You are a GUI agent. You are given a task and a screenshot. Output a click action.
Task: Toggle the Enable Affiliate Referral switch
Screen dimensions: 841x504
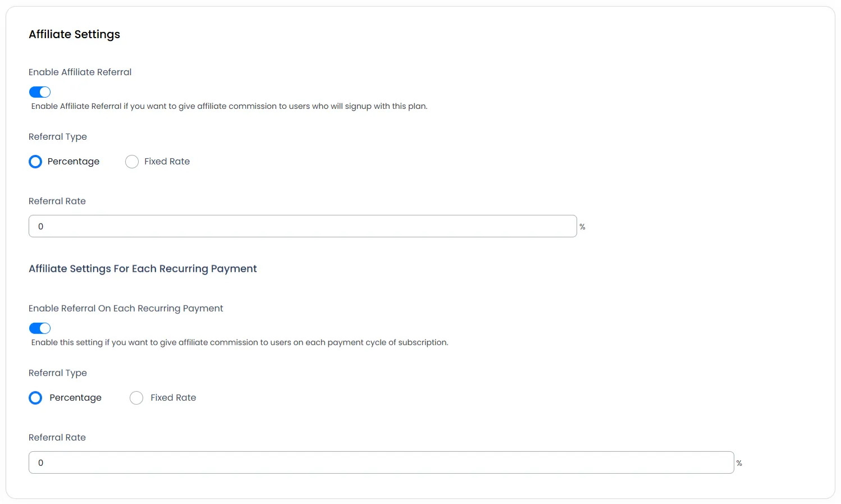[x=40, y=92]
